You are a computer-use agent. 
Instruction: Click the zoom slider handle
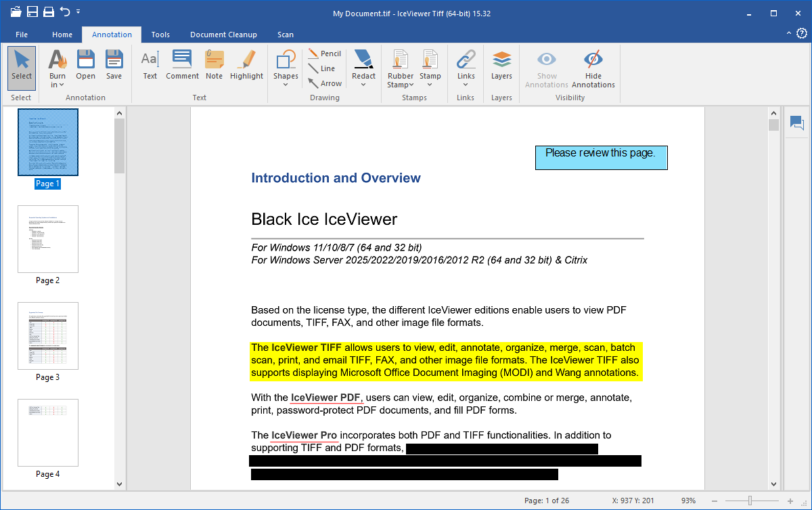click(x=750, y=501)
